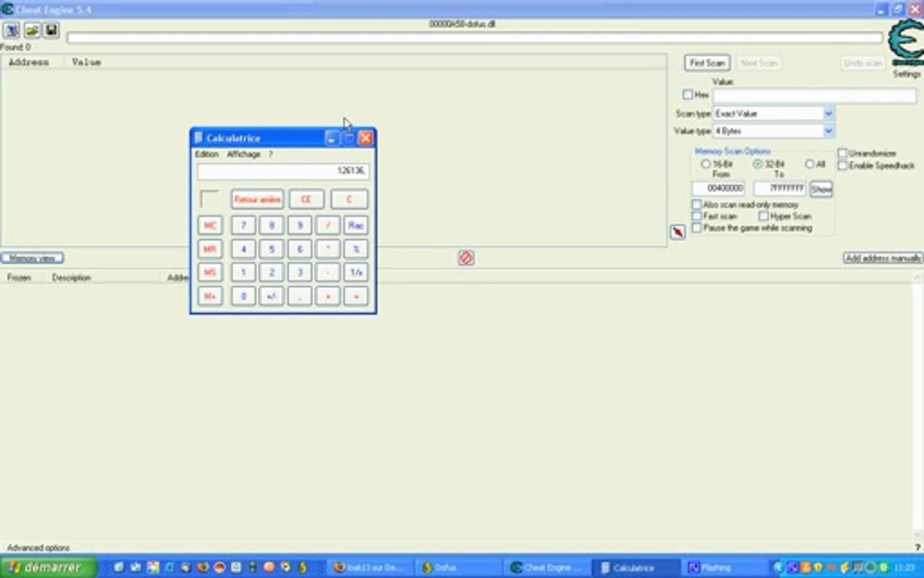Select the 32-Bit radio button
Viewport: 924px width, 578px height.
click(x=757, y=164)
